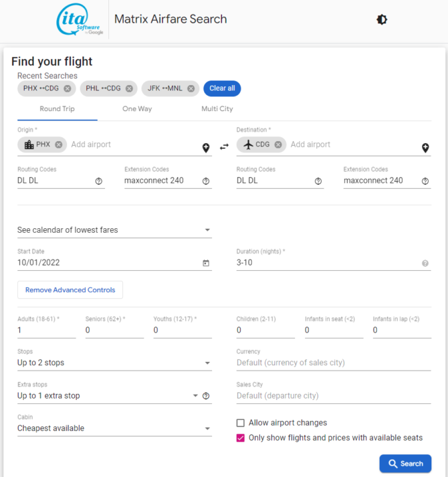Open nearby airports pin for Origin
Screen dimensions: 448x477
206,148
